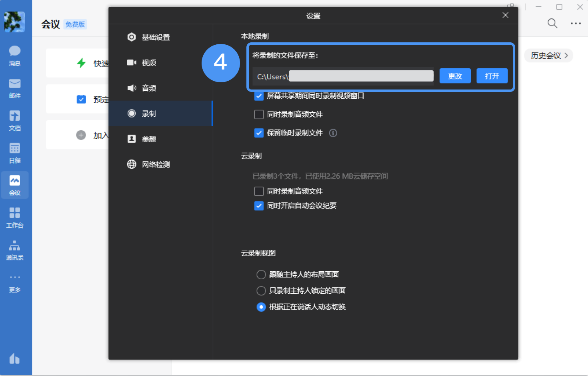Viewport: 588px width, 376px height.
Task: Open the 更多 more menu in sidebar
Action: click(15, 282)
